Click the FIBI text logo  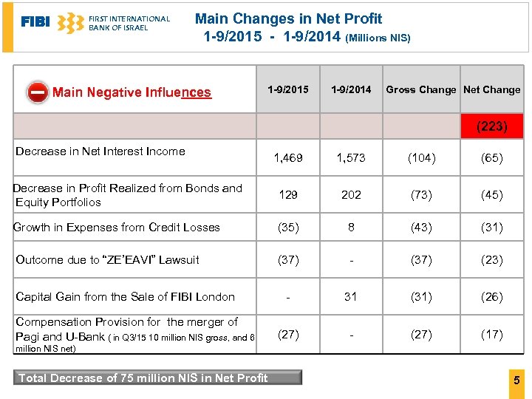tap(35, 22)
